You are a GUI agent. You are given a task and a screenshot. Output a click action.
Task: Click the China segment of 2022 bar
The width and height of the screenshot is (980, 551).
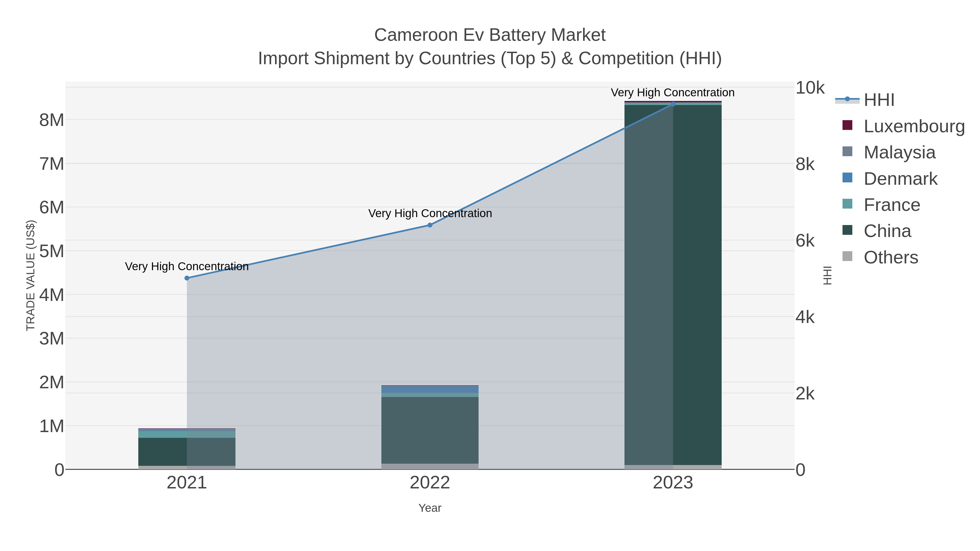pyautogui.click(x=430, y=430)
